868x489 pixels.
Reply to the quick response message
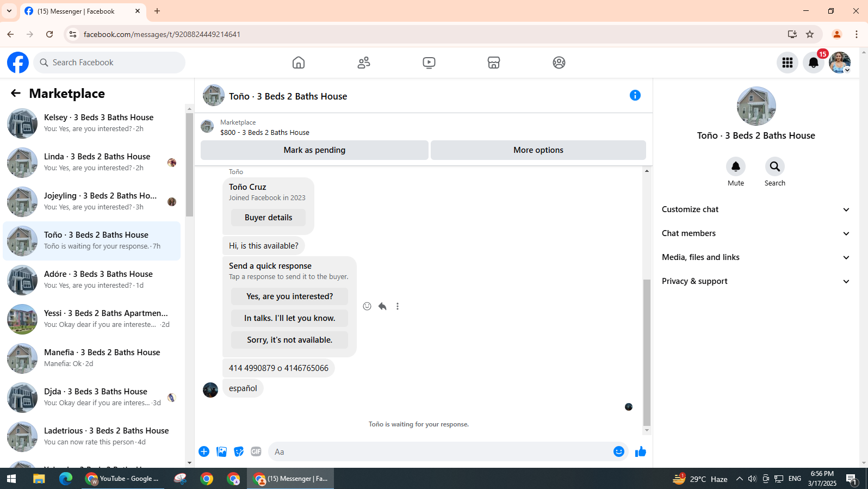[x=382, y=306]
